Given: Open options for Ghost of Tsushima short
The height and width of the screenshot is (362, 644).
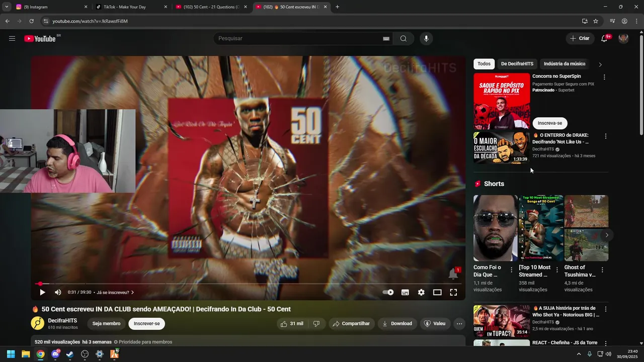Looking at the screenshot, I should [x=602, y=270].
